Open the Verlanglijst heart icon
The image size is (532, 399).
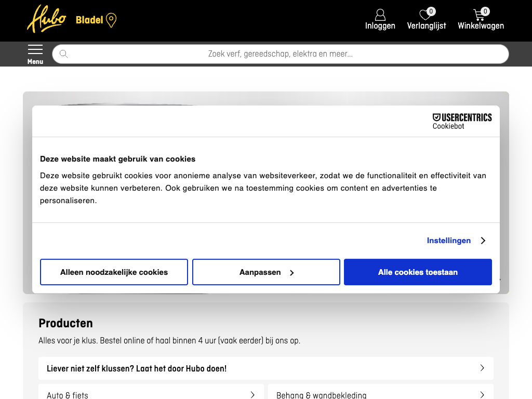pos(425,15)
